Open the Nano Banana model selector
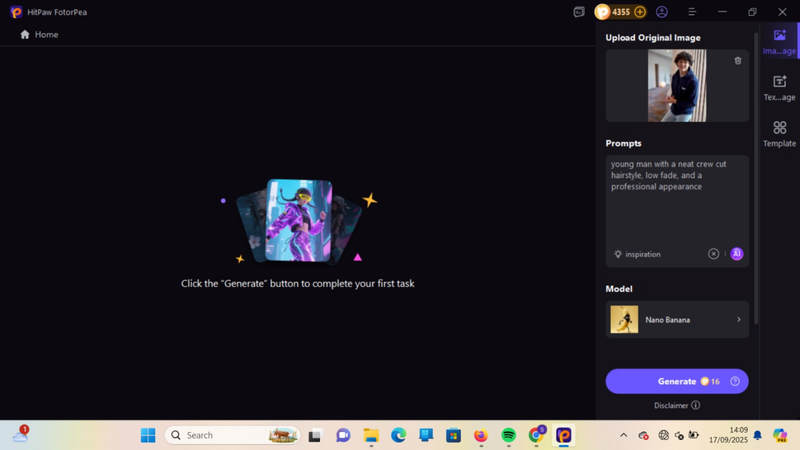The height and width of the screenshot is (450, 800). [x=677, y=319]
